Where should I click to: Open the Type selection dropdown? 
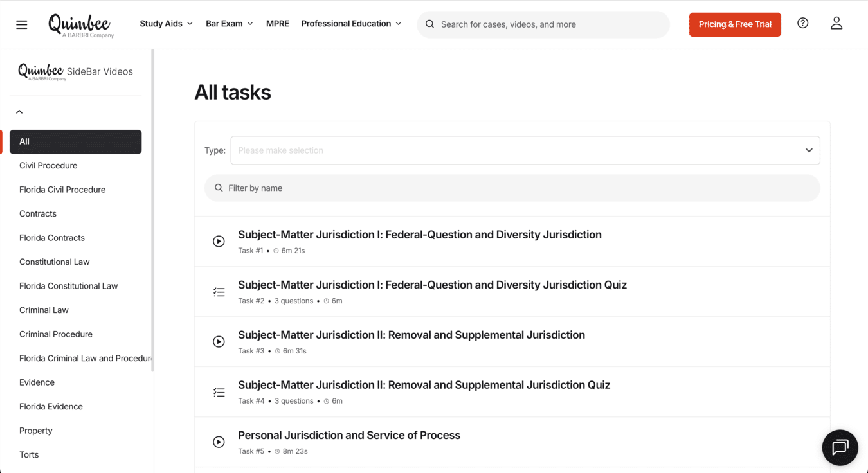click(525, 150)
